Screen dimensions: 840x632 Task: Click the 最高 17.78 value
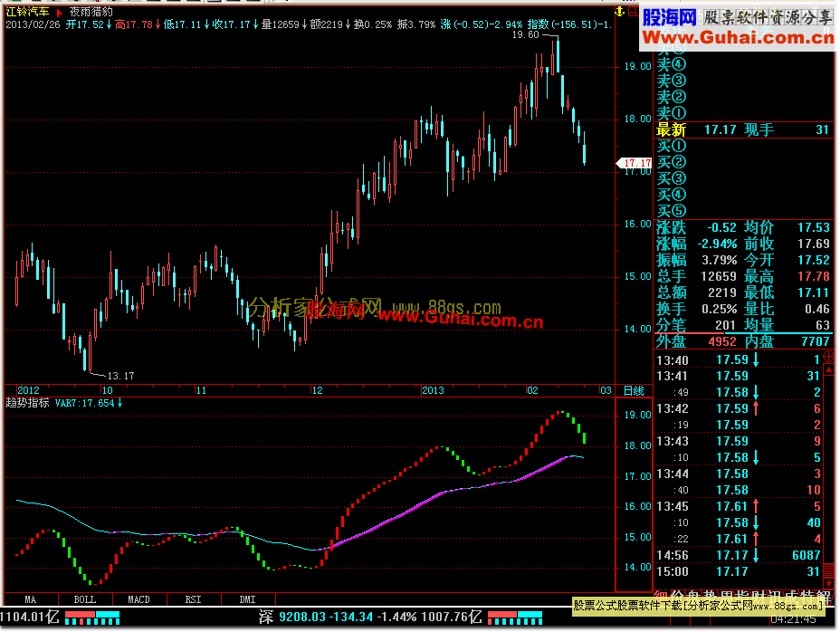click(814, 276)
